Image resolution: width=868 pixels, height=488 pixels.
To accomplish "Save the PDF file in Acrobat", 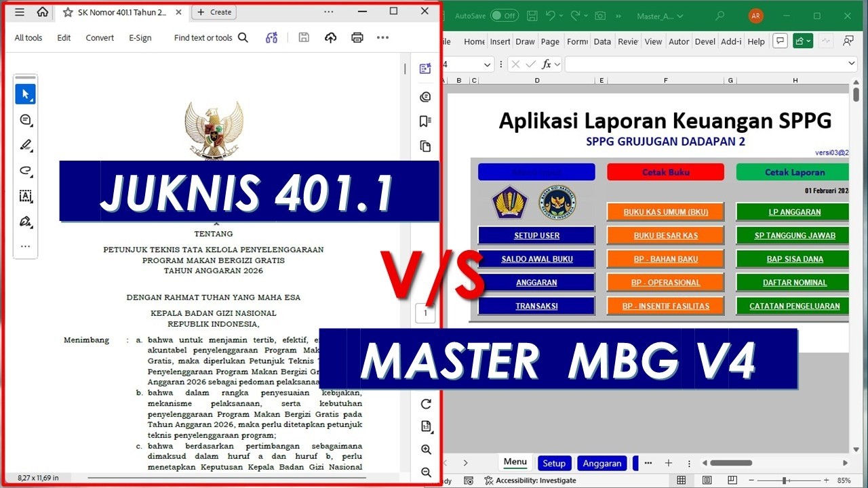I will click(304, 38).
